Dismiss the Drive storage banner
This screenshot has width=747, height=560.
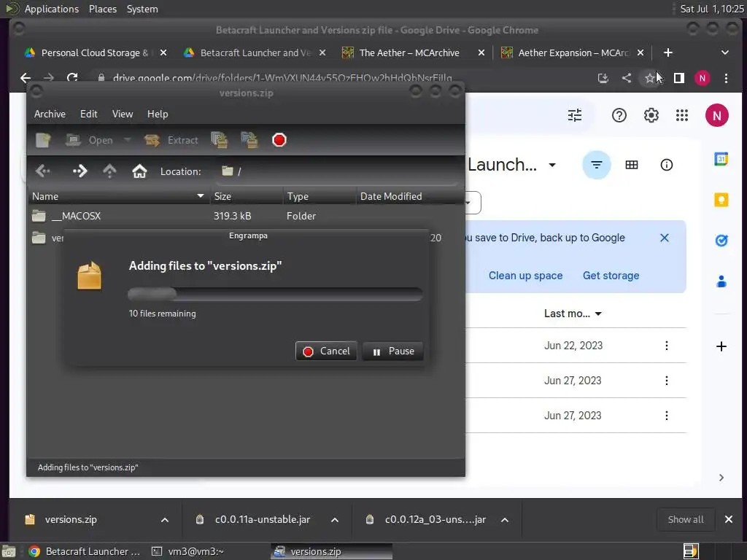pyautogui.click(x=665, y=238)
